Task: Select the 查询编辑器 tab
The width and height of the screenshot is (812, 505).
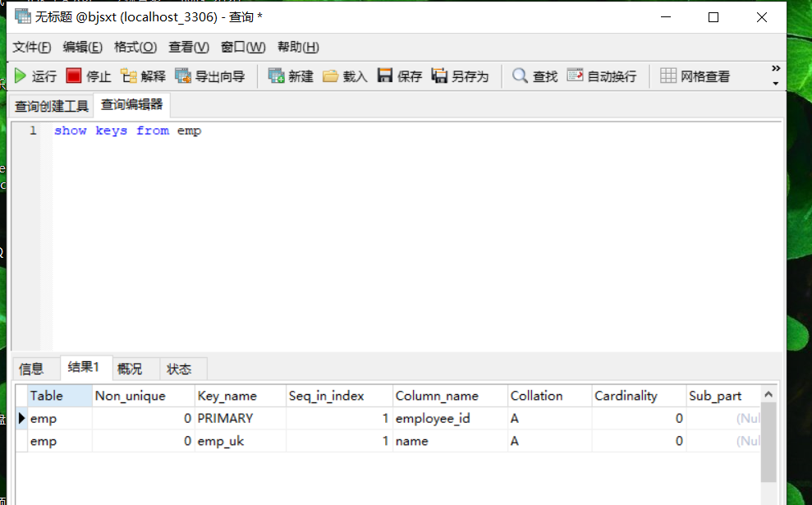Action: pos(131,104)
